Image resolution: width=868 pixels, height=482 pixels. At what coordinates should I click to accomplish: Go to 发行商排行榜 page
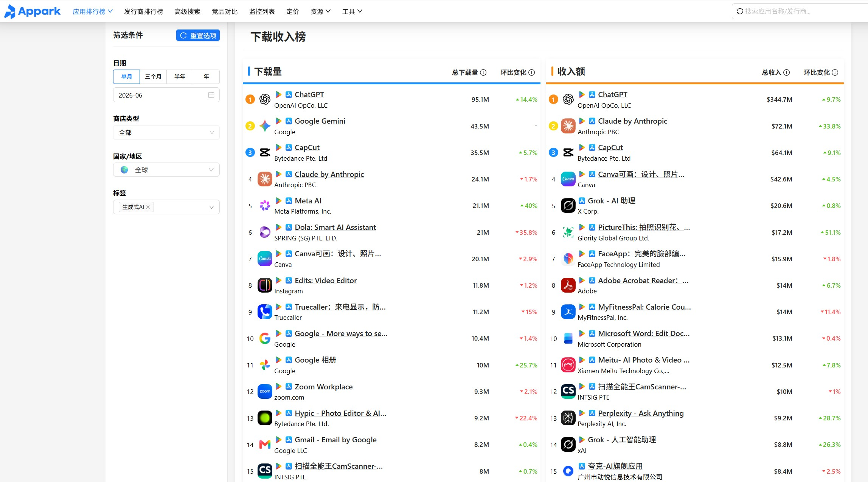point(144,11)
